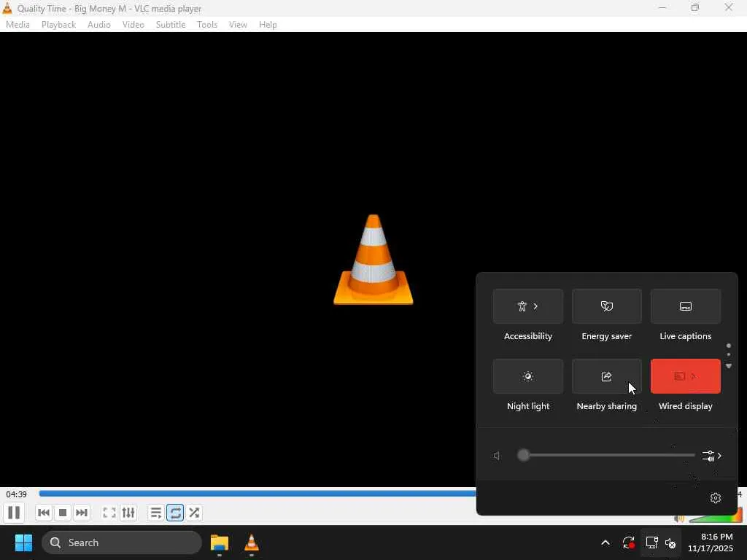Screen dimensions: 747x560
Task: Click the VLC cone in video area
Action: pyautogui.click(x=373, y=260)
